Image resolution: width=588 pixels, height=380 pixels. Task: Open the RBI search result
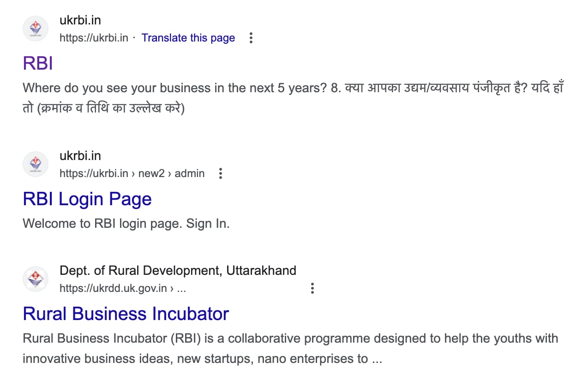[x=37, y=63]
